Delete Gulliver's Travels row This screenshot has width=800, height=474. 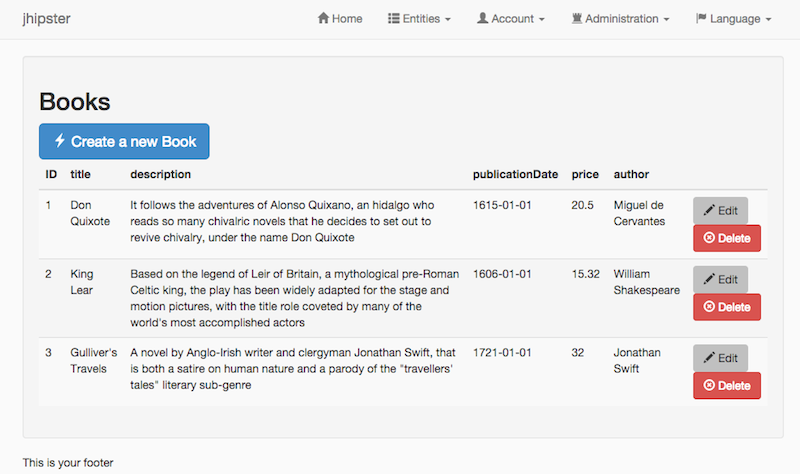click(727, 386)
